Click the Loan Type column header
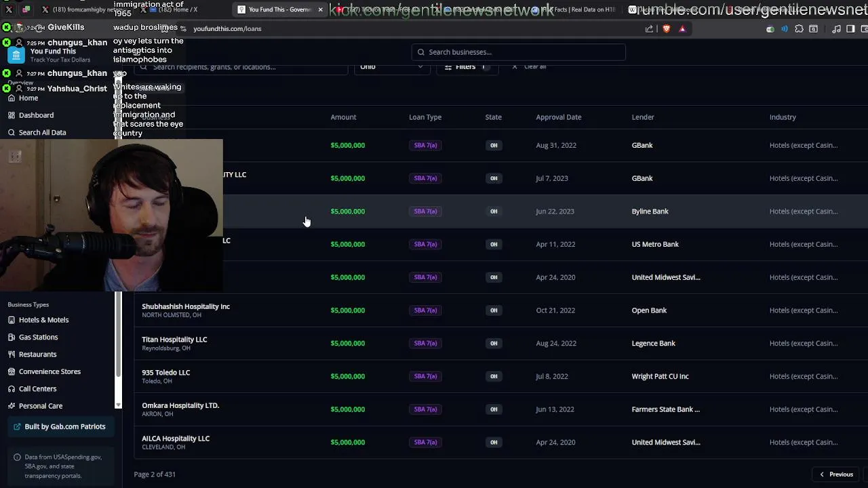 425,117
